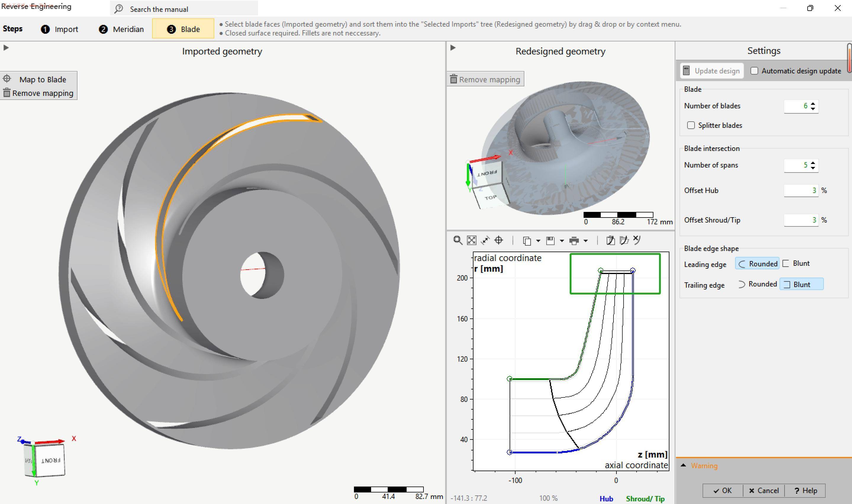Decrease Number of spans with down arrow

813,168
